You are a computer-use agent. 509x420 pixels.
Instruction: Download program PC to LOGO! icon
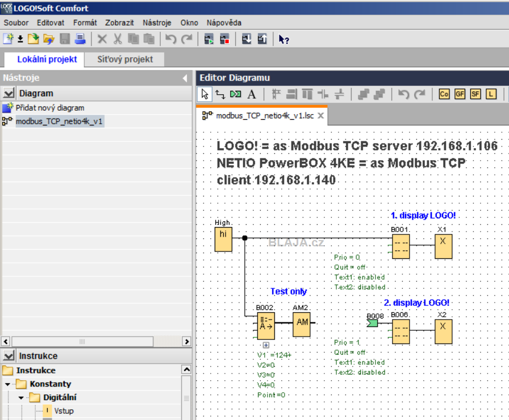pyautogui.click(x=247, y=39)
